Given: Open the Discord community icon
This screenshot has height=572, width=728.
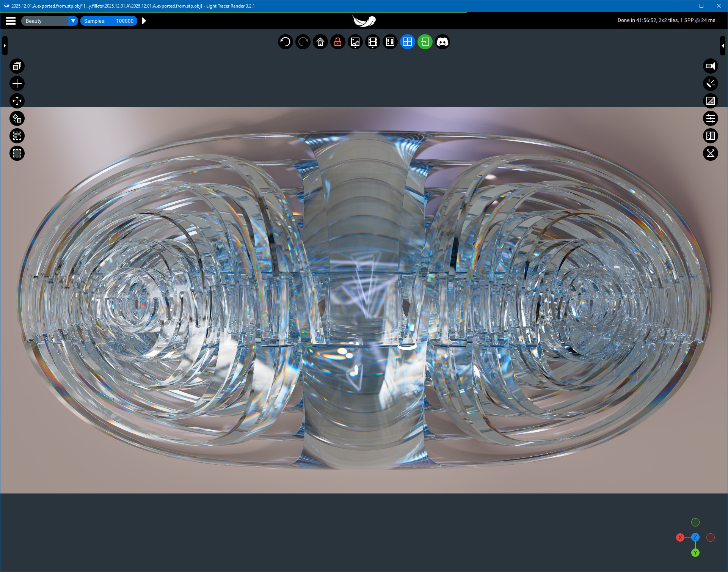Looking at the screenshot, I should pos(442,42).
